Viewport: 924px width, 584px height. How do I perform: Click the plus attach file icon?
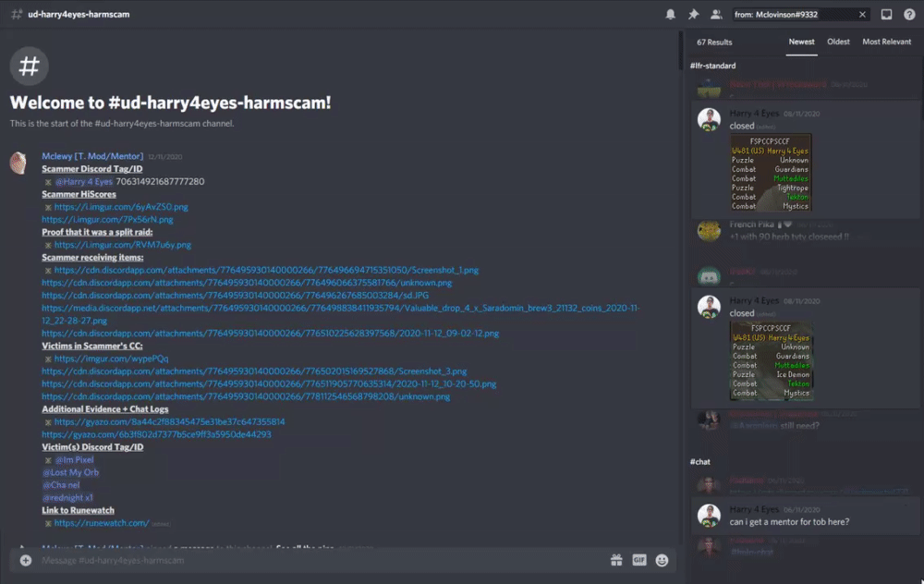coord(25,560)
